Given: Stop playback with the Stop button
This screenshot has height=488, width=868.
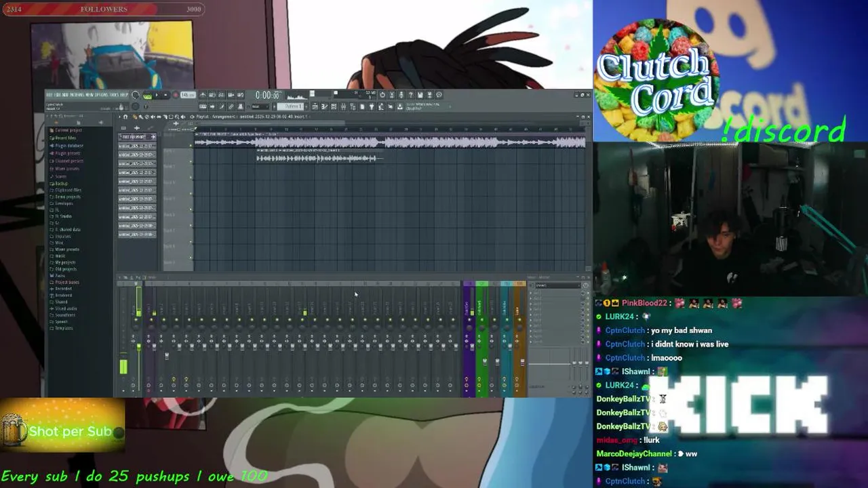Looking at the screenshot, I should 165,95.
